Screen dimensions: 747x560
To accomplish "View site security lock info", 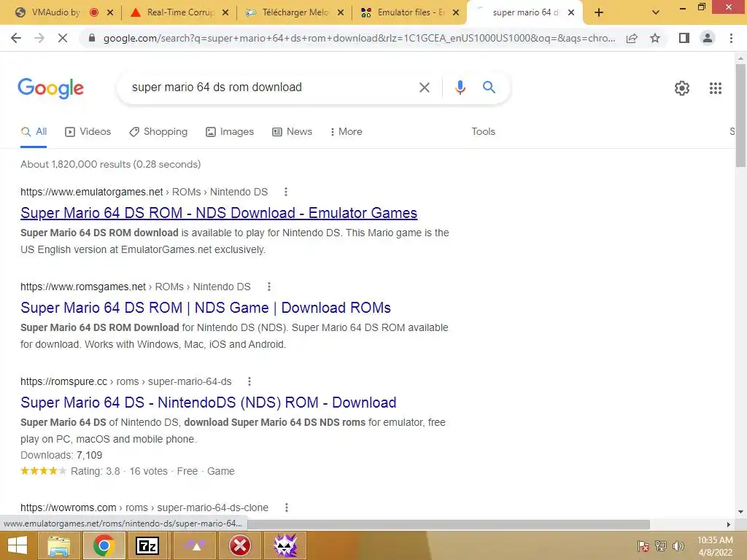I will click(92, 38).
